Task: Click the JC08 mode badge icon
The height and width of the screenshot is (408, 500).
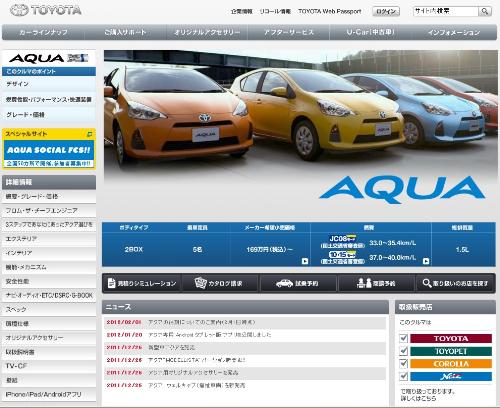Action: click(x=343, y=239)
